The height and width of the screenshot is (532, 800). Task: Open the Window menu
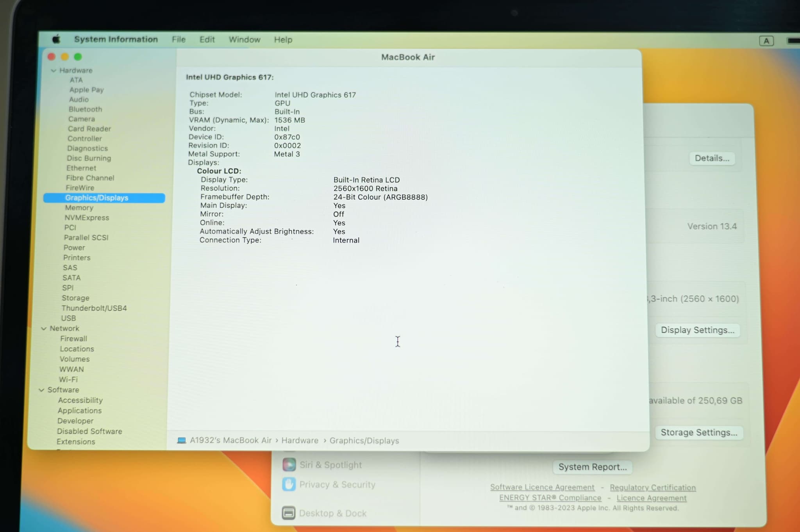pos(245,39)
